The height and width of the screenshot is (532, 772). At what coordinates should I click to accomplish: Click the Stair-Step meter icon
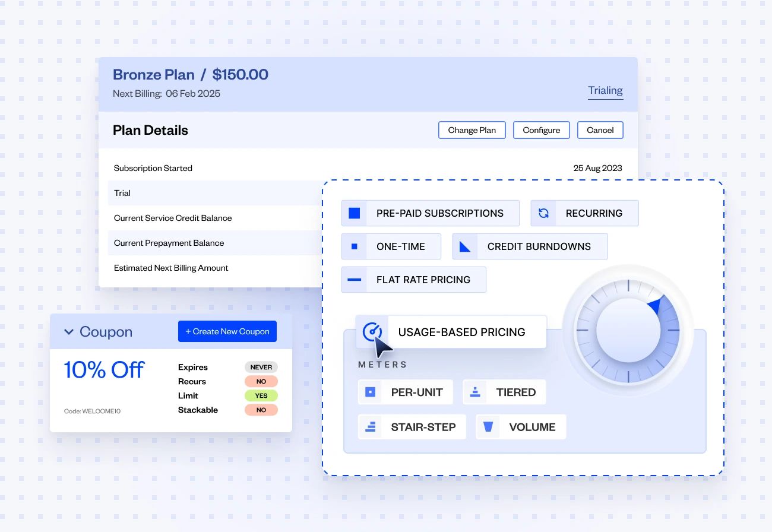pyautogui.click(x=371, y=426)
